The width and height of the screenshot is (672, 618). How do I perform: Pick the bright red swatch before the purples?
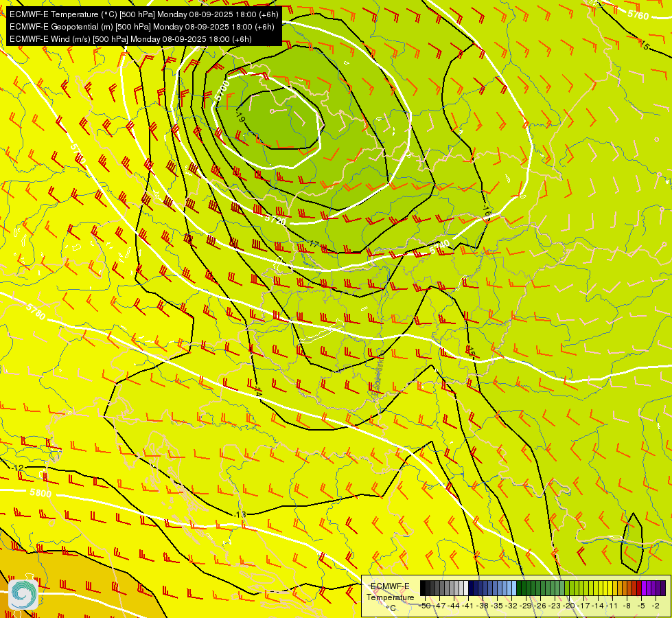[639, 588]
